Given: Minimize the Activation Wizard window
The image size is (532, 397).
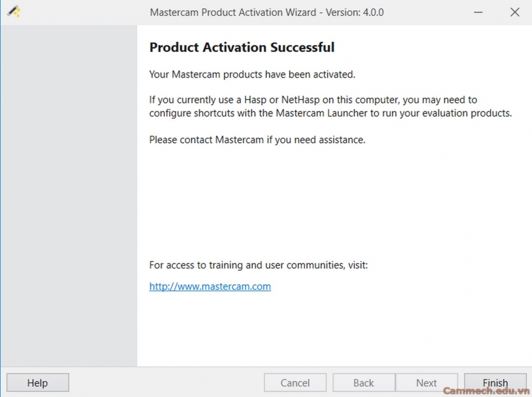Looking at the screenshot, I should [479, 12].
